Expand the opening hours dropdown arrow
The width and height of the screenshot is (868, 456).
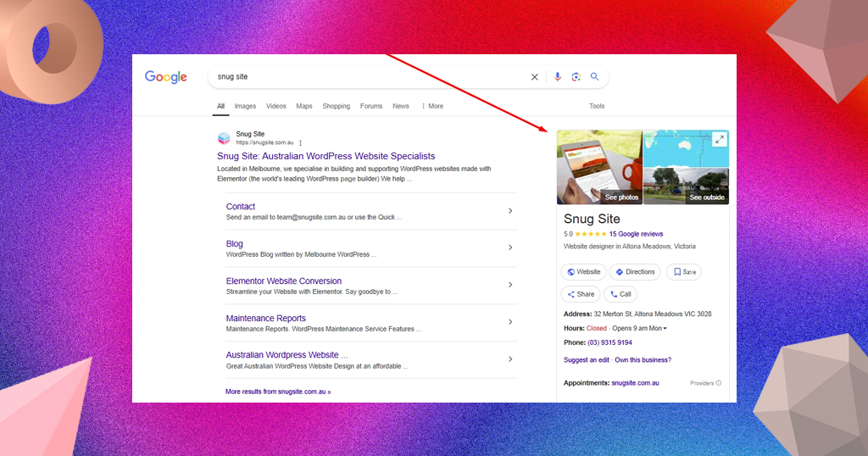tap(665, 329)
